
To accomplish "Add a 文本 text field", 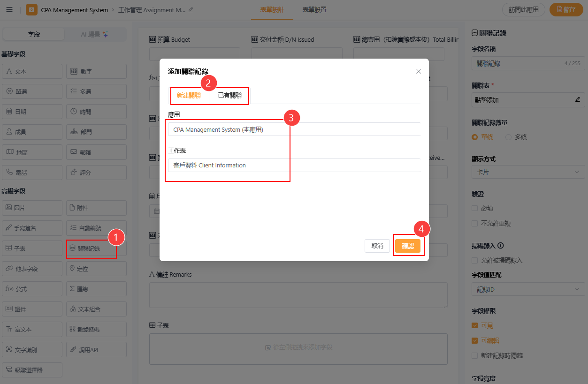I will [32, 71].
